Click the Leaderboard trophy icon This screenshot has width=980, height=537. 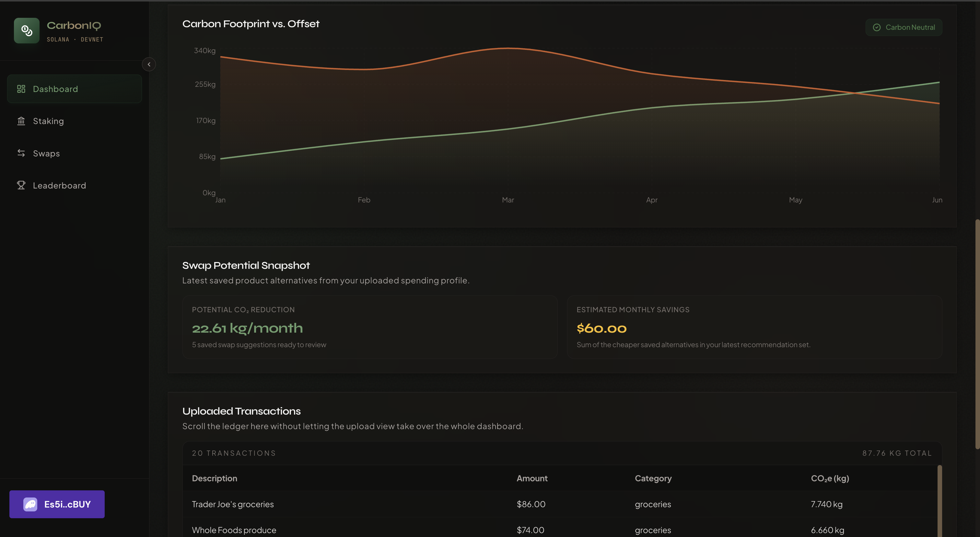tap(21, 185)
